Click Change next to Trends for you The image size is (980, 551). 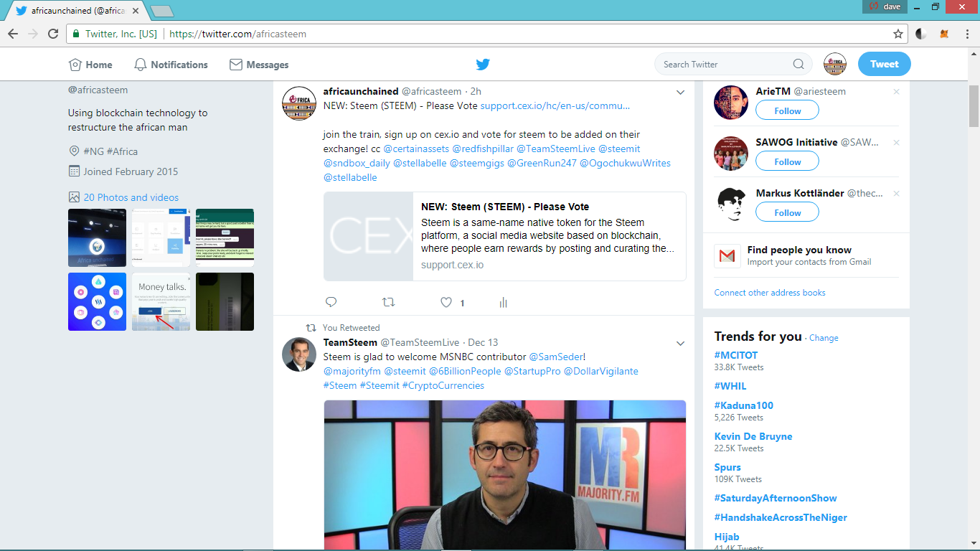coord(824,338)
